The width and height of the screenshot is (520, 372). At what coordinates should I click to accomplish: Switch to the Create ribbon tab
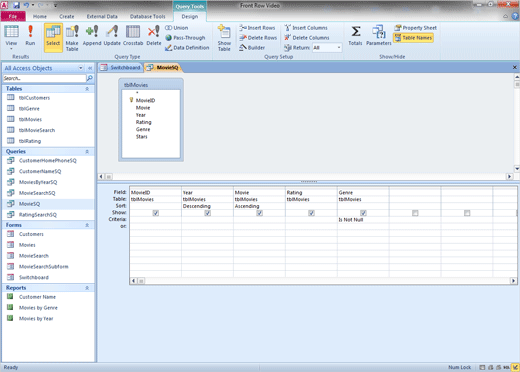[67, 16]
